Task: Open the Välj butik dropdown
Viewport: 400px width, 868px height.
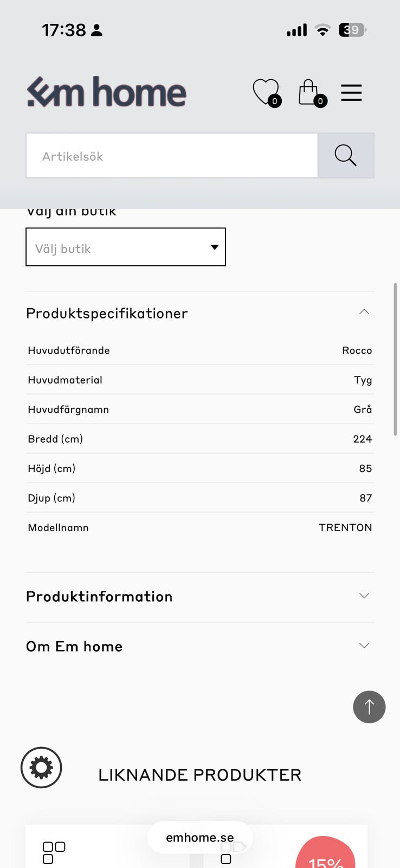Action: 125,247
